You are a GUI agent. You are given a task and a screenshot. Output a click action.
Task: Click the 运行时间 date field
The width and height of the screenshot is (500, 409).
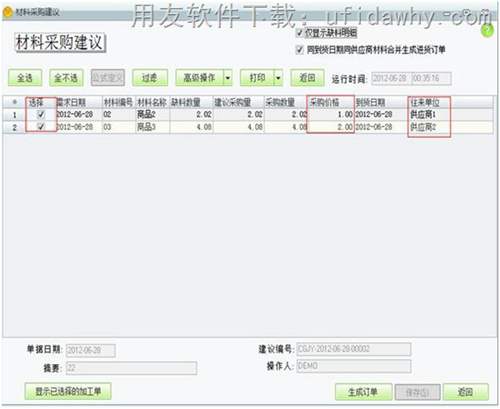tap(391, 79)
